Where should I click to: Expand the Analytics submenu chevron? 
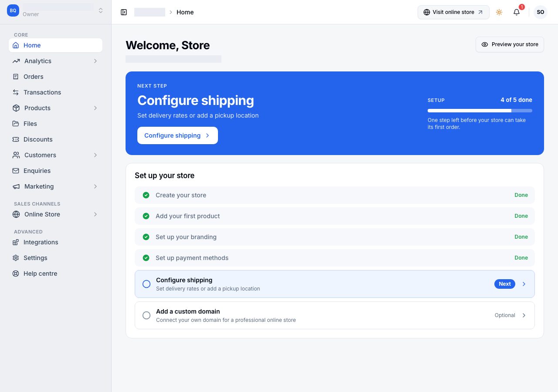point(95,61)
